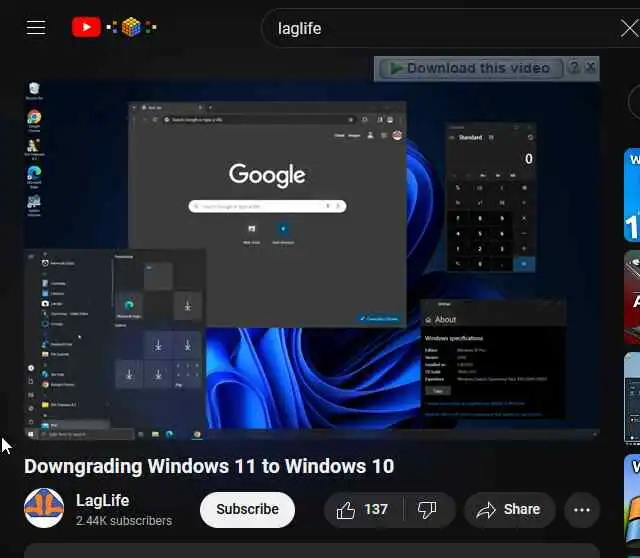Click the Windows Start button in the video taskbar
The height and width of the screenshot is (558, 640).
click(31, 434)
